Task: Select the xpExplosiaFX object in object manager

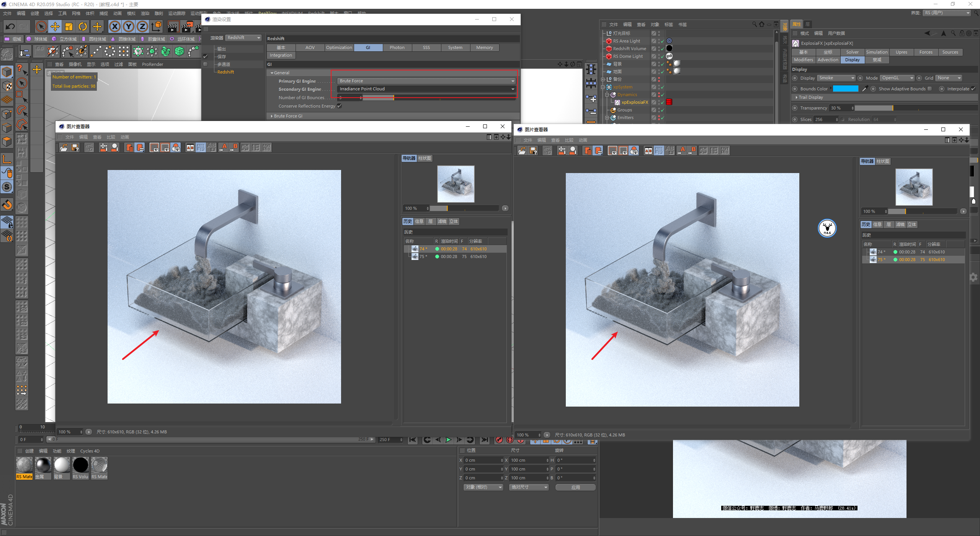Action: [634, 102]
